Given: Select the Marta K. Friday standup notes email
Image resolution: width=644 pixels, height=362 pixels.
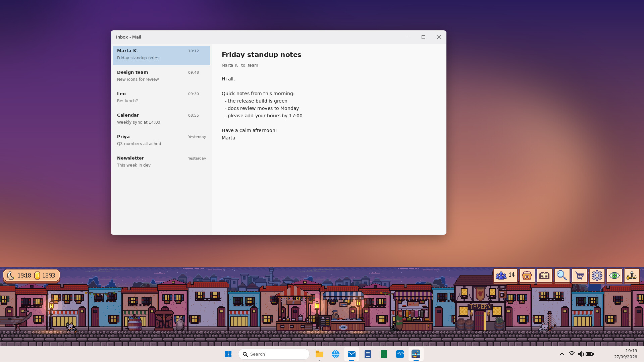Looking at the screenshot, I should click(x=161, y=55).
